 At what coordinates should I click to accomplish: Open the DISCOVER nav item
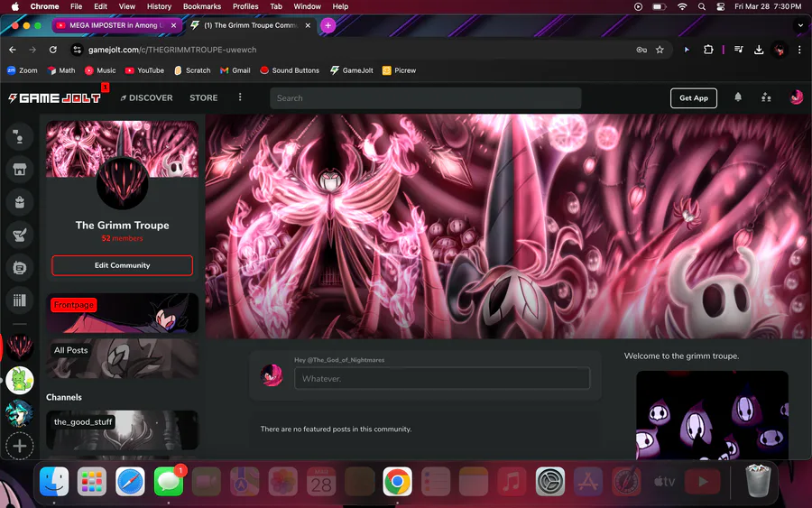pos(146,97)
